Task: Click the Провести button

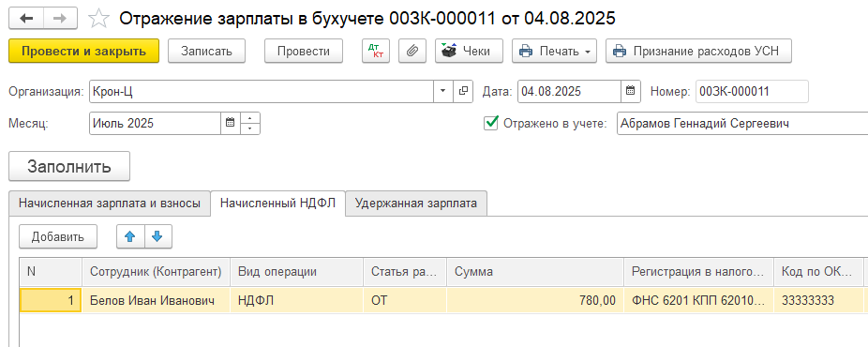Action: [304, 51]
